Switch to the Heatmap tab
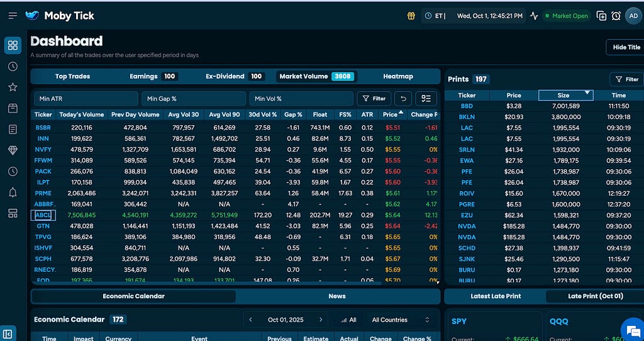Screen dimensions: 644x341 pyautogui.click(x=398, y=76)
